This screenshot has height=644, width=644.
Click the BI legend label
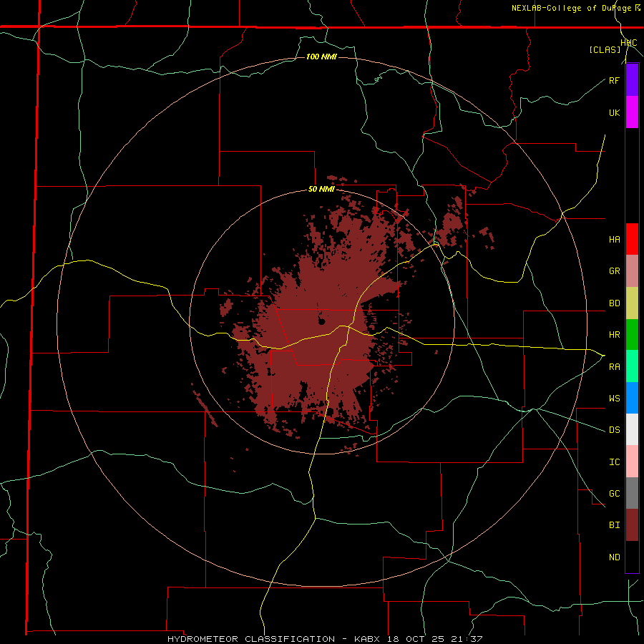614,525
